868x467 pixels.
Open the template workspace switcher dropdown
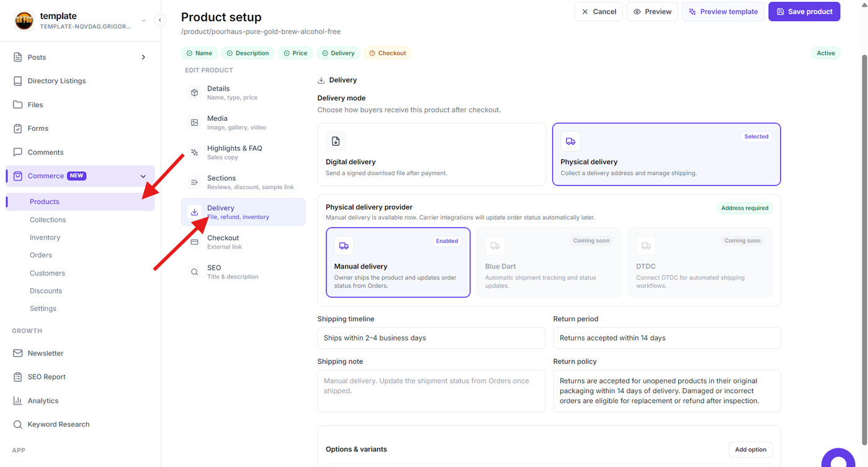click(x=144, y=20)
